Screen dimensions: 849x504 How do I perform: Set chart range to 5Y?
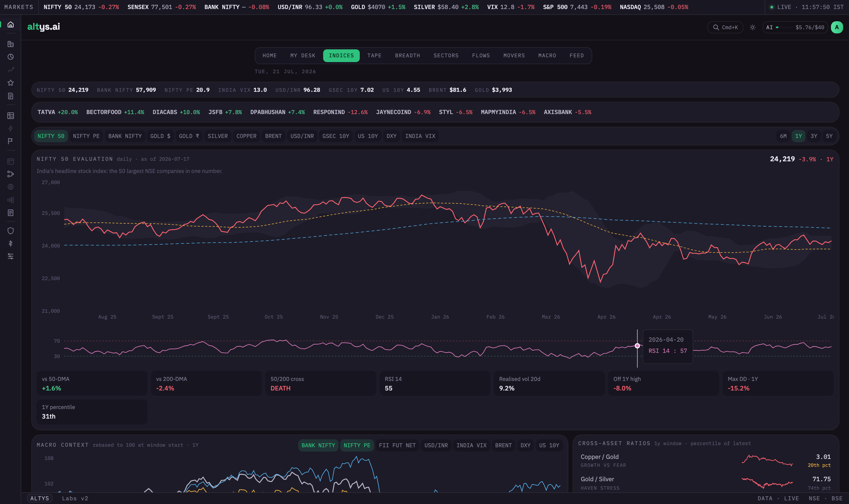point(829,136)
